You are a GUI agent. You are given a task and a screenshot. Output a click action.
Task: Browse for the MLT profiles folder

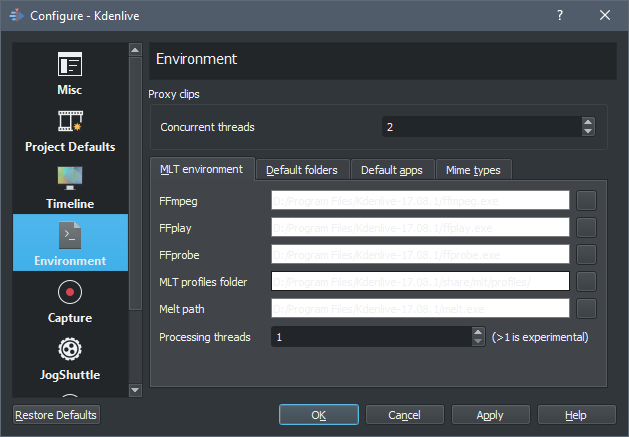point(586,282)
